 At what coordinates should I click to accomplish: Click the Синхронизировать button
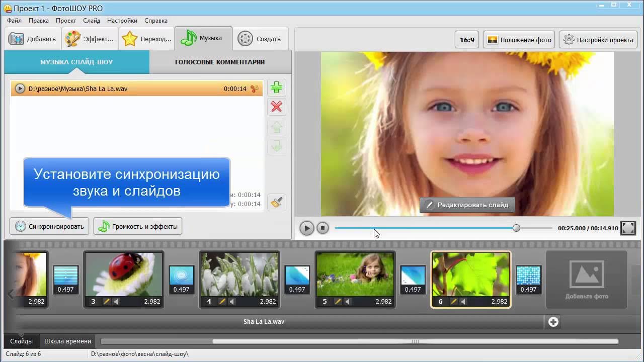coord(49,226)
